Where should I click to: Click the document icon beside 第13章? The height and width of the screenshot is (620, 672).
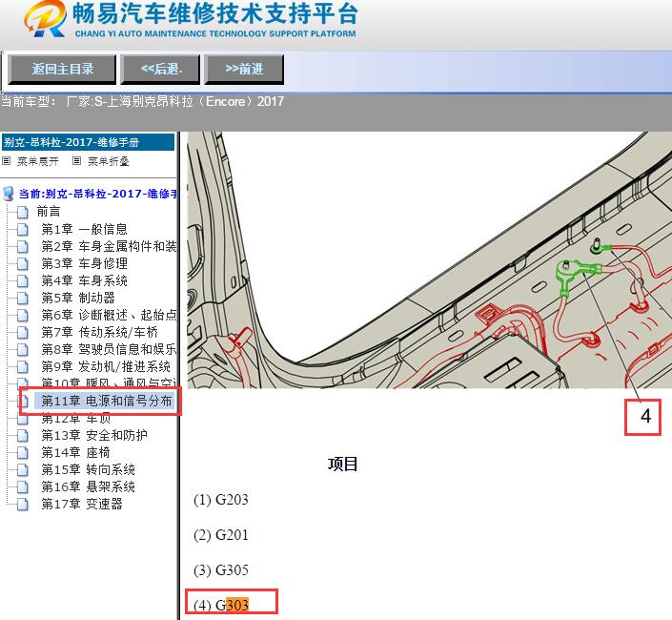pos(23,435)
